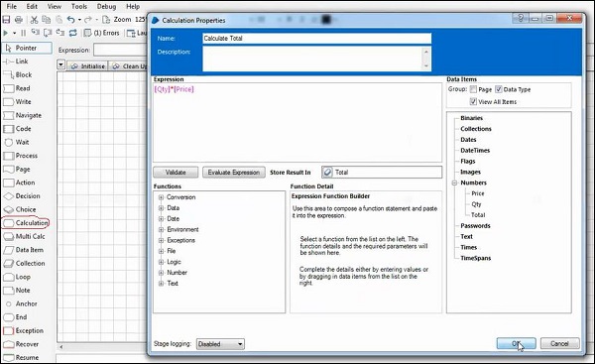Screen dimensions: 595x364
Task: Click the Step Over debug icon
Action: (x=48, y=33)
